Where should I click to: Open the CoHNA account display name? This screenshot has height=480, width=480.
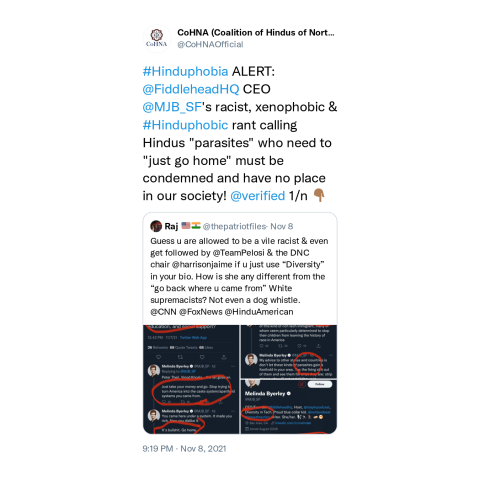click(x=256, y=33)
